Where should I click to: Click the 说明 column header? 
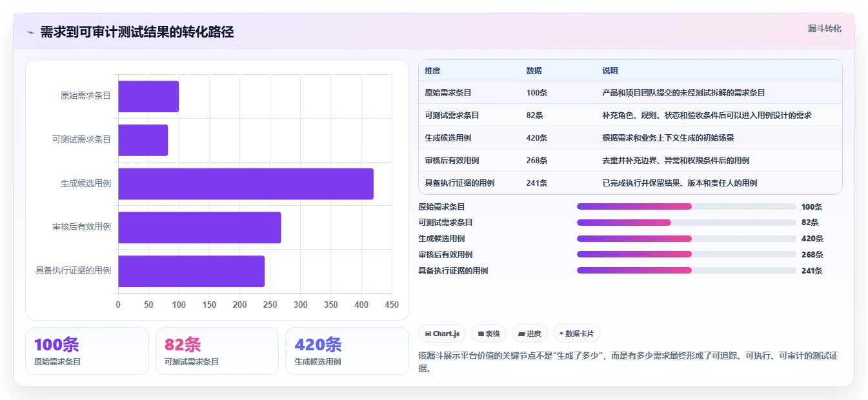[x=610, y=70]
